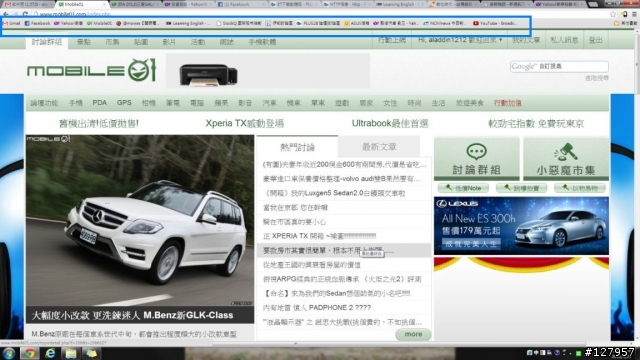Click the green more button
640x360 pixels.
click(x=413, y=334)
